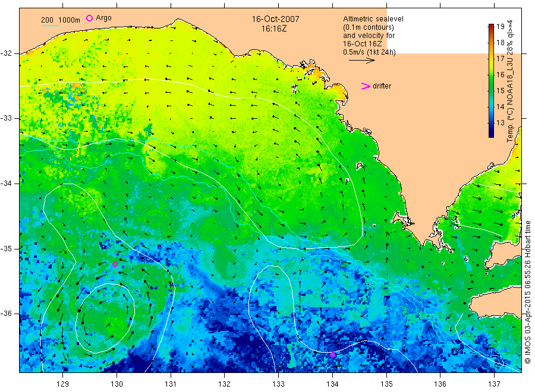
Task: Click the 133 longitude axis label
Action: click(x=278, y=384)
